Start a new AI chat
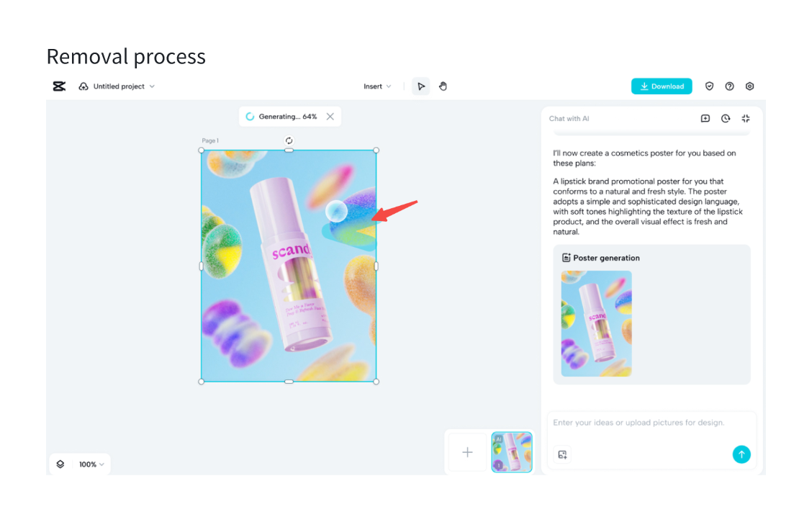Viewport: 812px width, 517px height. [705, 119]
